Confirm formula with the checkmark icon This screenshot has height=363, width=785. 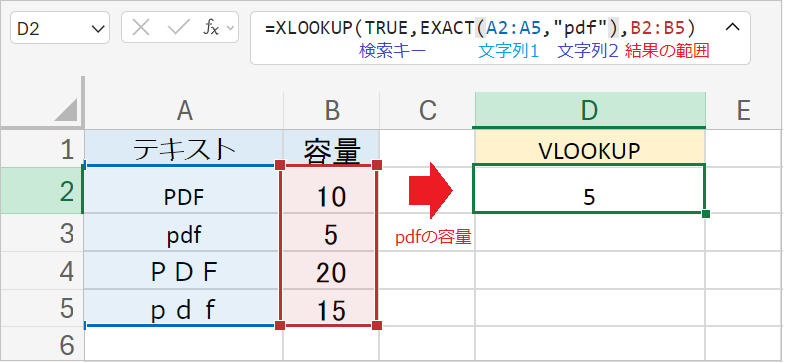[x=178, y=28]
